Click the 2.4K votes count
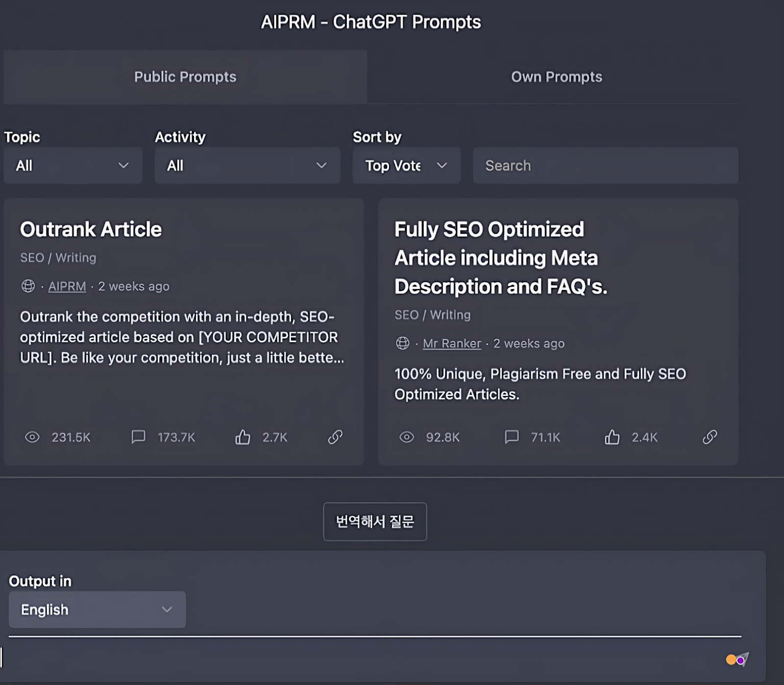The height and width of the screenshot is (685, 784). click(x=644, y=437)
